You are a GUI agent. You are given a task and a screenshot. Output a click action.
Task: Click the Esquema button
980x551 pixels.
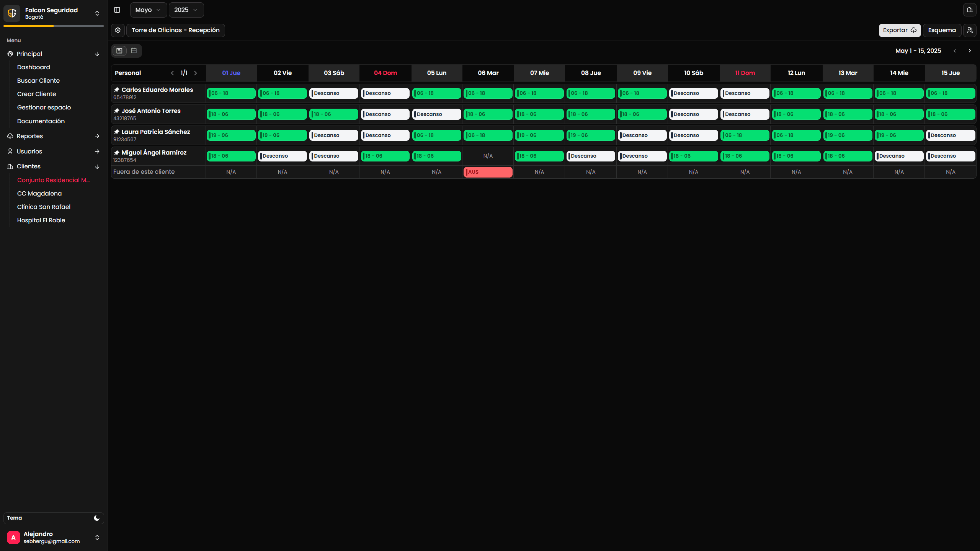click(942, 30)
